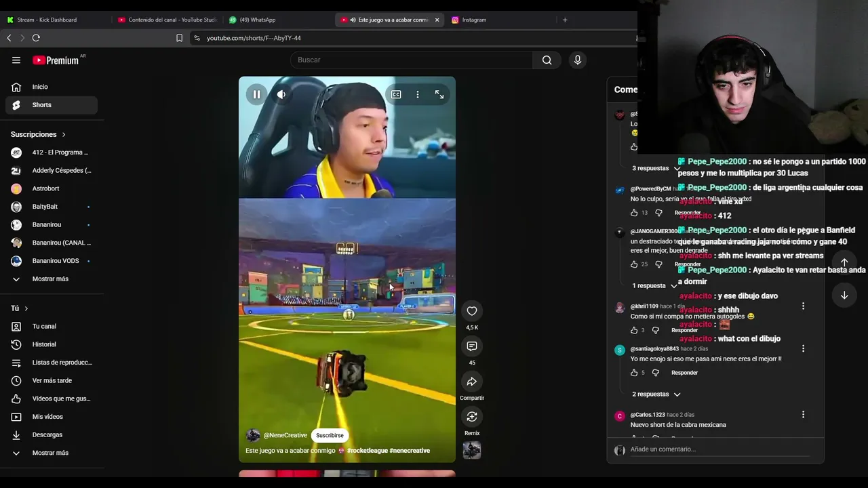Toggle closed captions on the Short
This screenshot has width=868, height=488.
pos(396,95)
